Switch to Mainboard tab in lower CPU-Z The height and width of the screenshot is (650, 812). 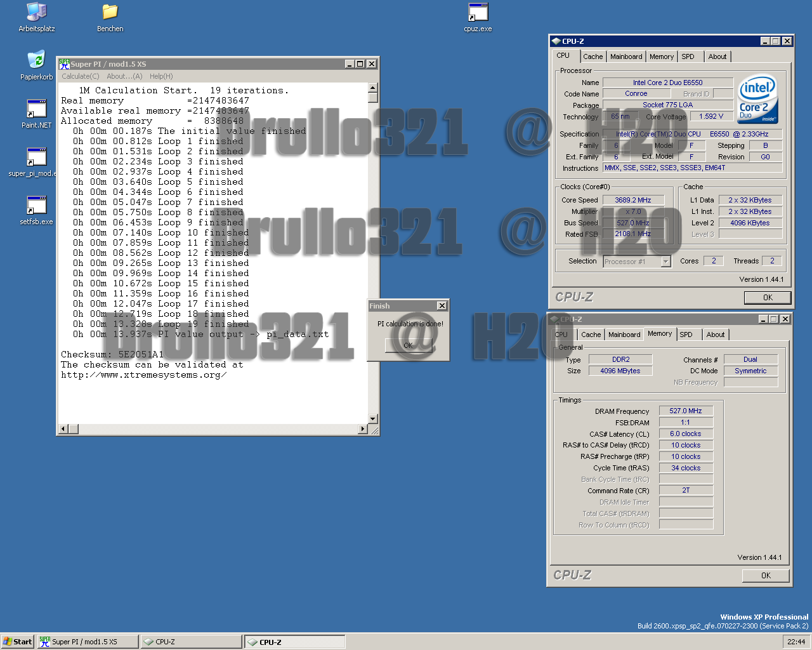(x=624, y=335)
